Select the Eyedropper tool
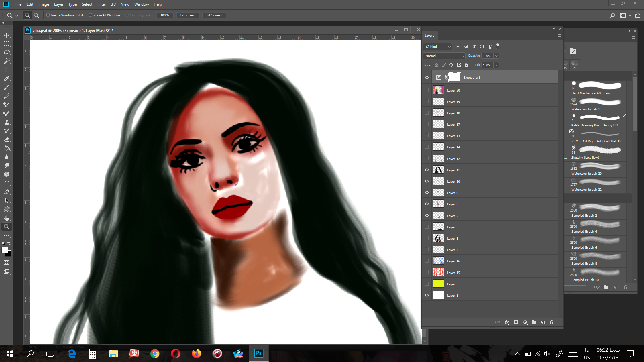The height and width of the screenshot is (362, 644). (7, 78)
